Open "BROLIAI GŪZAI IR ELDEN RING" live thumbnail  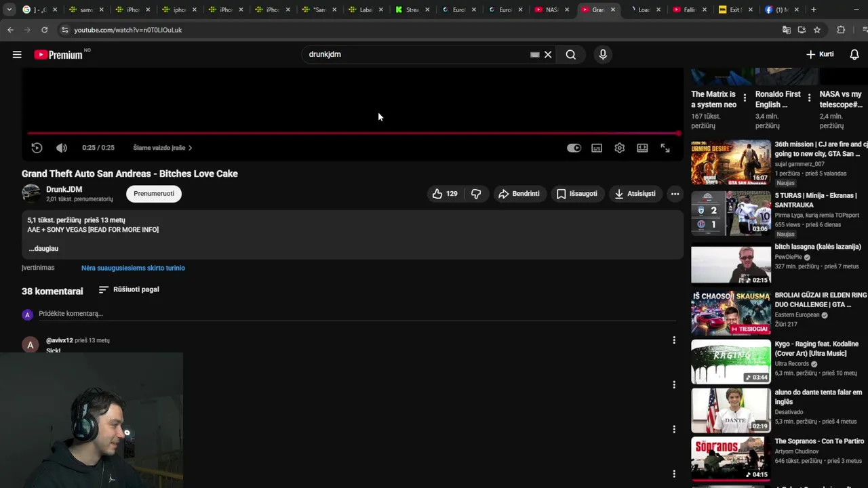click(731, 313)
